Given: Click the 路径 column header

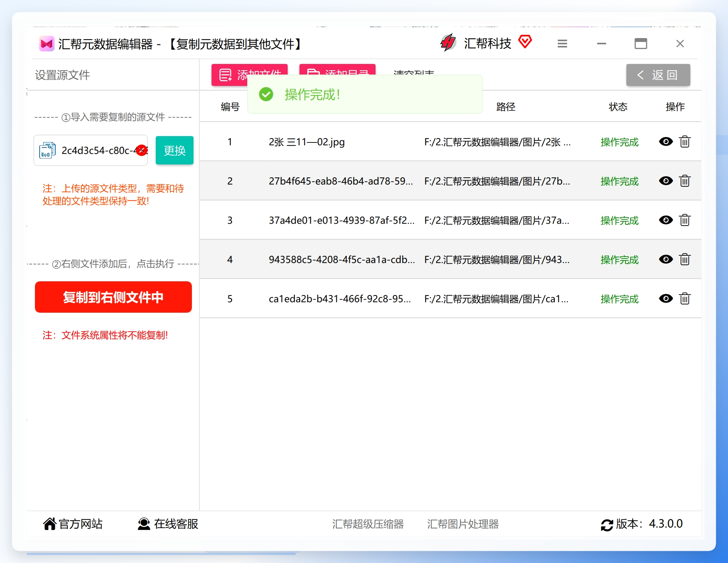Looking at the screenshot, I should (x=506, y=107).
